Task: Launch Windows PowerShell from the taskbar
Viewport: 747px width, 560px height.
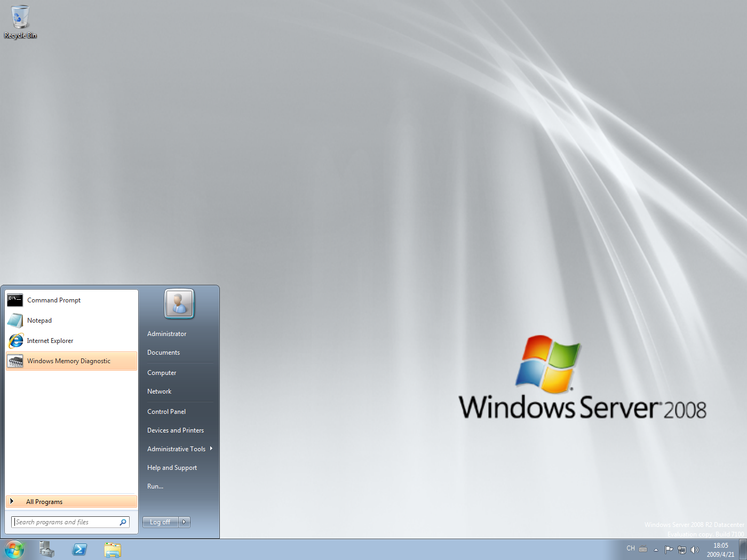Action: coord(80,549)
